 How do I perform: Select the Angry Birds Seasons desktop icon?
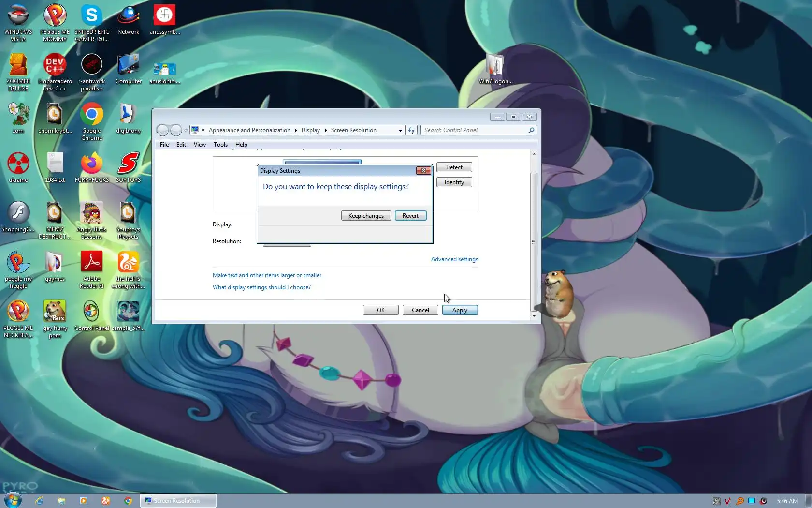tap(91, 220)
